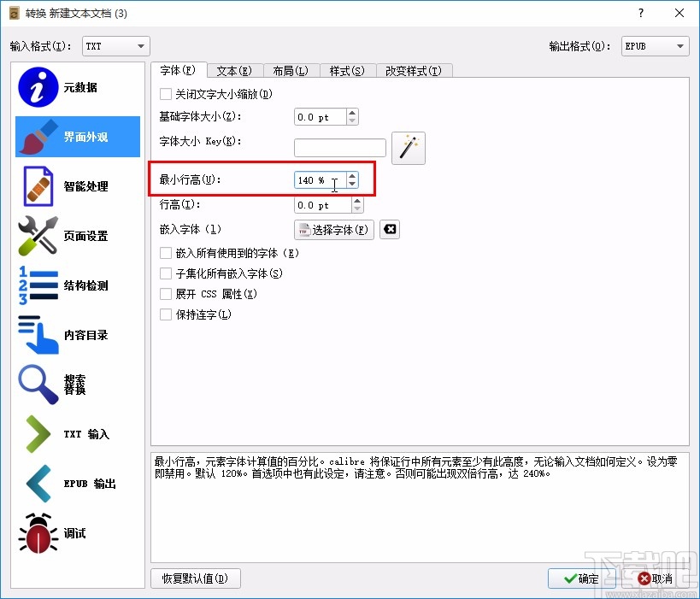Confirm with the 确定 button
The image size is (700, 599).
pyautogui.click(x=582, y=578)
